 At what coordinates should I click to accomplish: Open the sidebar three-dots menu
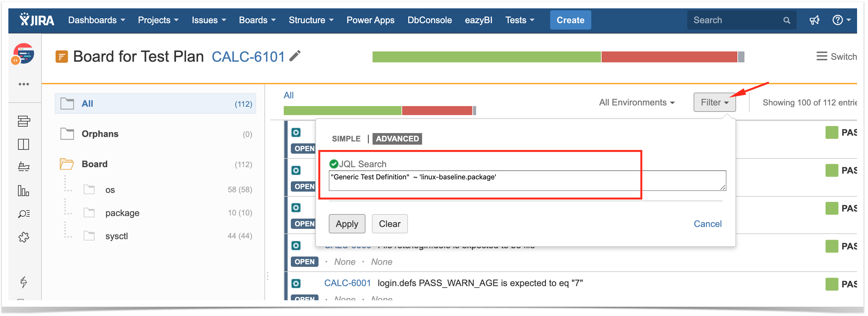(23, 84)
